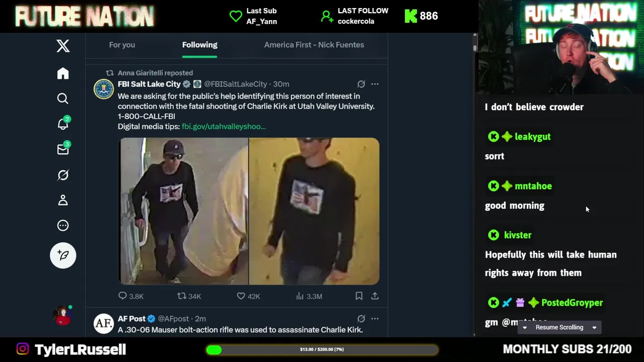Go to Home in the sidebar
Screen dimensions: 644x362
click(63, 73)
